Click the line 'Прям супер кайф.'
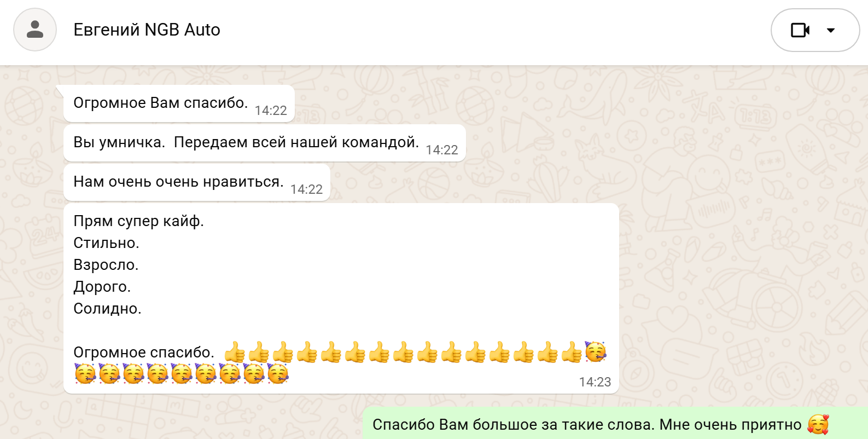868x439 pixels. (138, 221)
